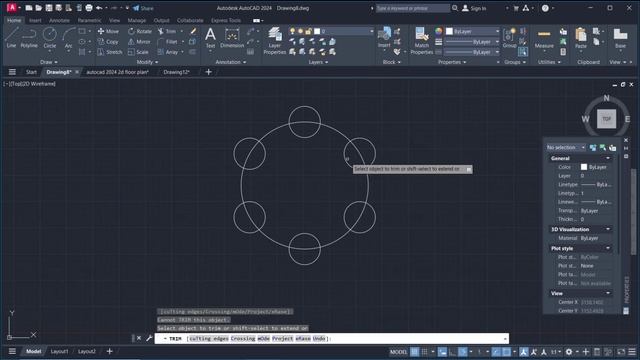This screenshot has height=360, width=640.
Task: Click the Group tool
Action: (509, 38)
